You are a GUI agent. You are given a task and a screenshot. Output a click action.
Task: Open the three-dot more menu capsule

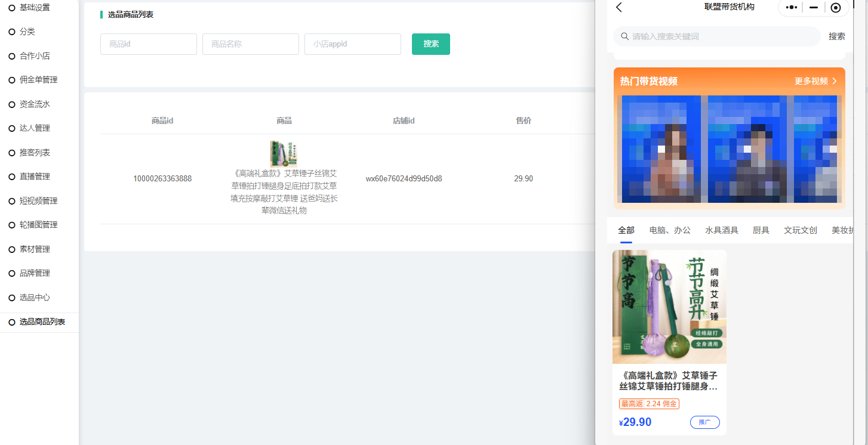coord(792,7)
